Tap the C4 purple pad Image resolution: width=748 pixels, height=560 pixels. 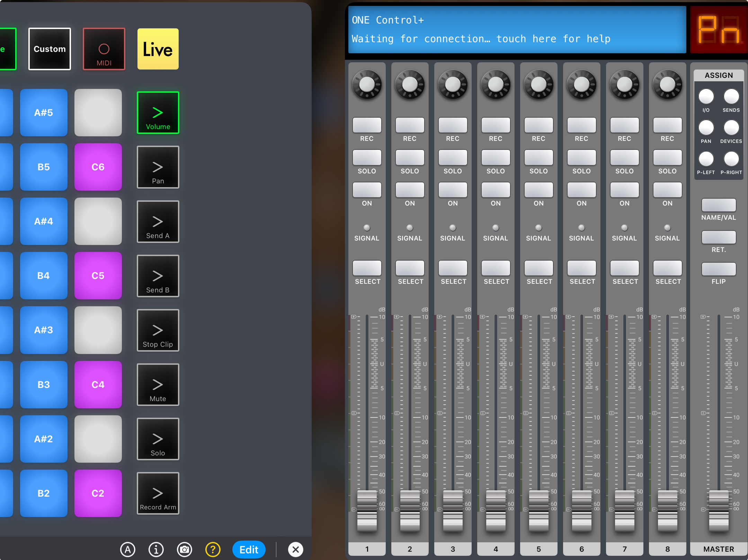(x=98, y=385)
